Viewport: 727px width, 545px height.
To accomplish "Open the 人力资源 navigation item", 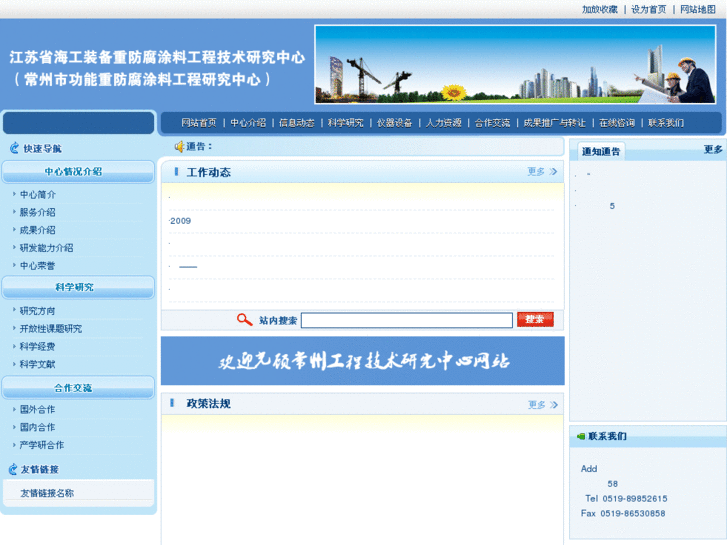I will (444, 123).
